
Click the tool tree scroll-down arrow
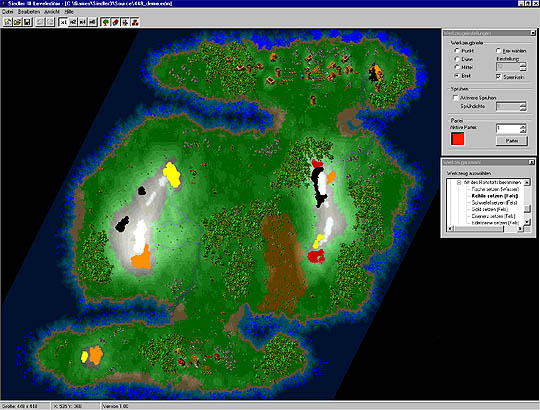coord(527,222)
